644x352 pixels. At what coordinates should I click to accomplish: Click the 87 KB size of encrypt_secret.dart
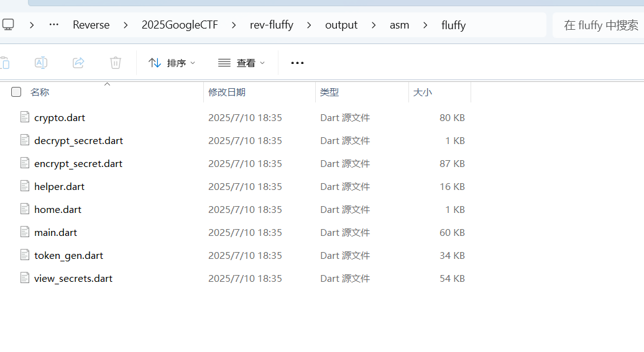(x=452, y=164)
